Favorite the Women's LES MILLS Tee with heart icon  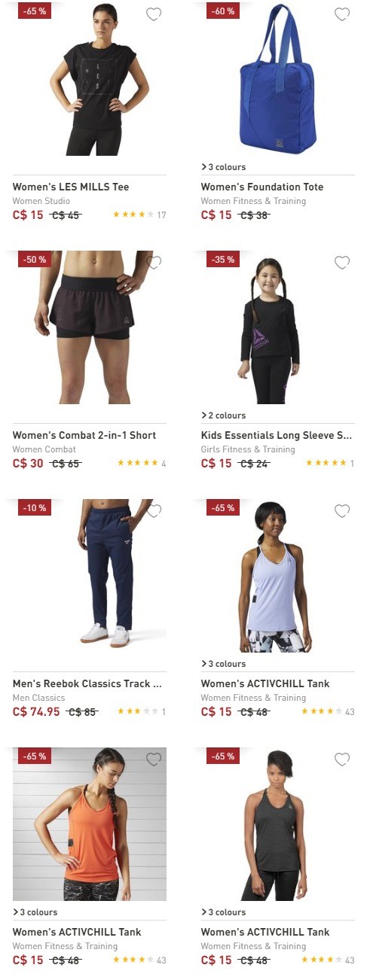(154, 14)
